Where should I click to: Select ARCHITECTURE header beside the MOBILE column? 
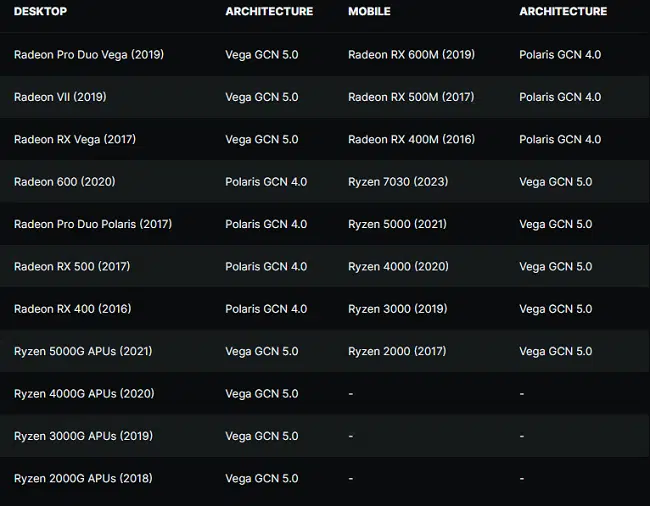pyautogui.click(x=563, y=11)
